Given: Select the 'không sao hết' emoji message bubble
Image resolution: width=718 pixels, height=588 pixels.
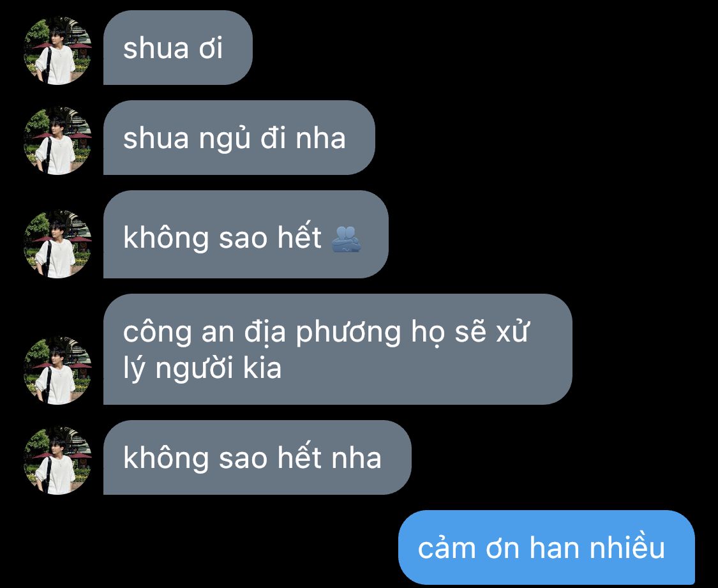Looking at the screenshot, I should [x=246, y=234].
